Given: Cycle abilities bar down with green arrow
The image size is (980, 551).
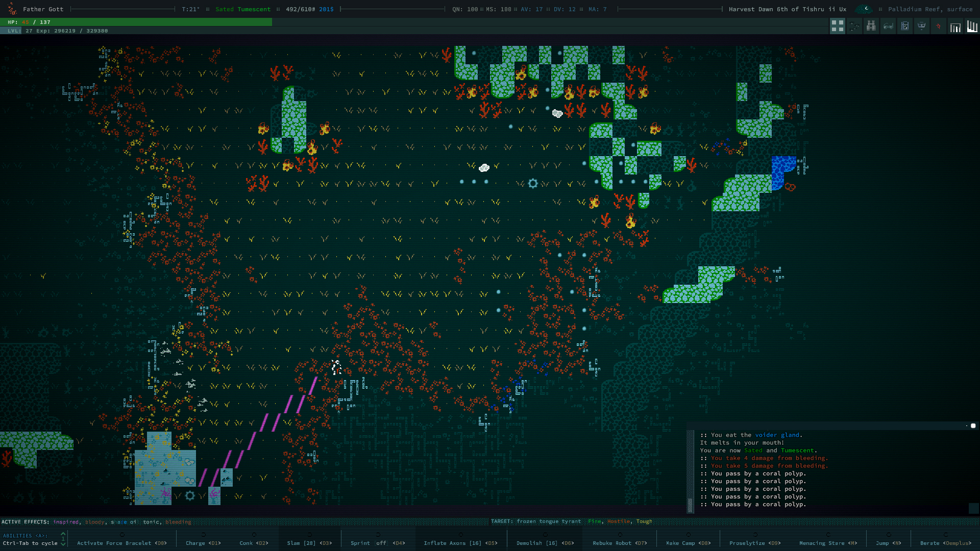Looking at the screenshot, I should (x=63, y=544).
